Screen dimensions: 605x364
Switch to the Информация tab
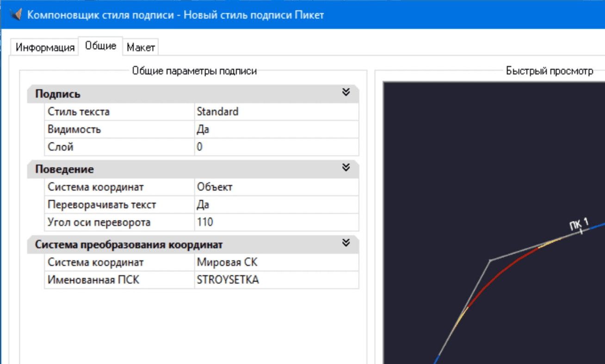point(45,48)
